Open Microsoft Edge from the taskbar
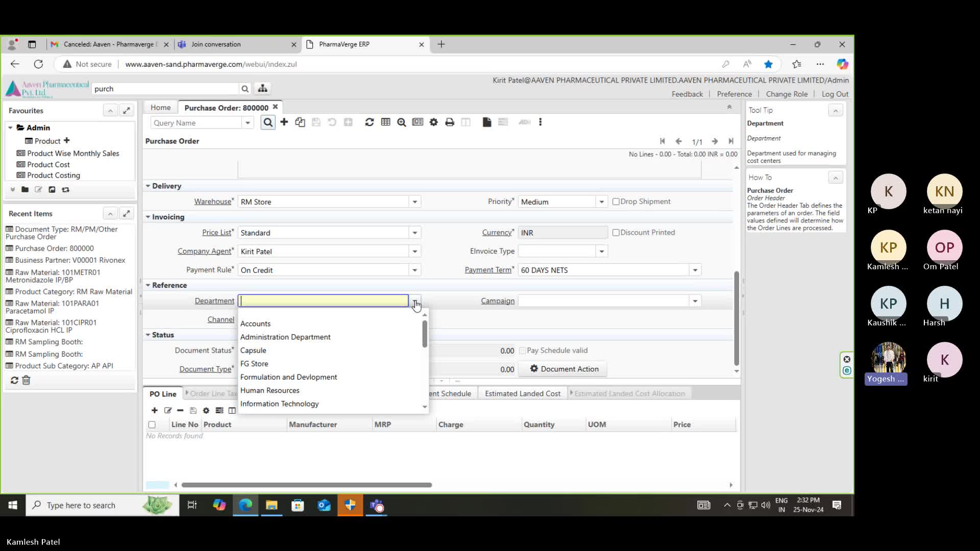Viewport: 980px width, 551px height. 246,505
